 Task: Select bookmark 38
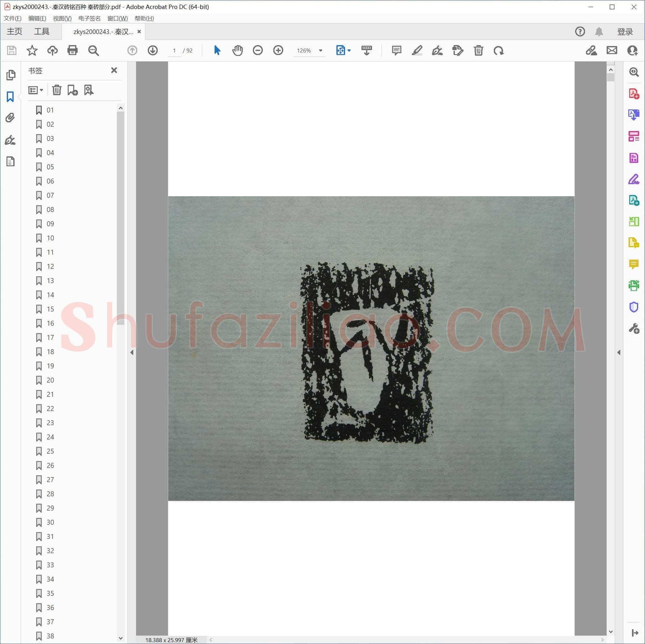(x=50, y=636)
